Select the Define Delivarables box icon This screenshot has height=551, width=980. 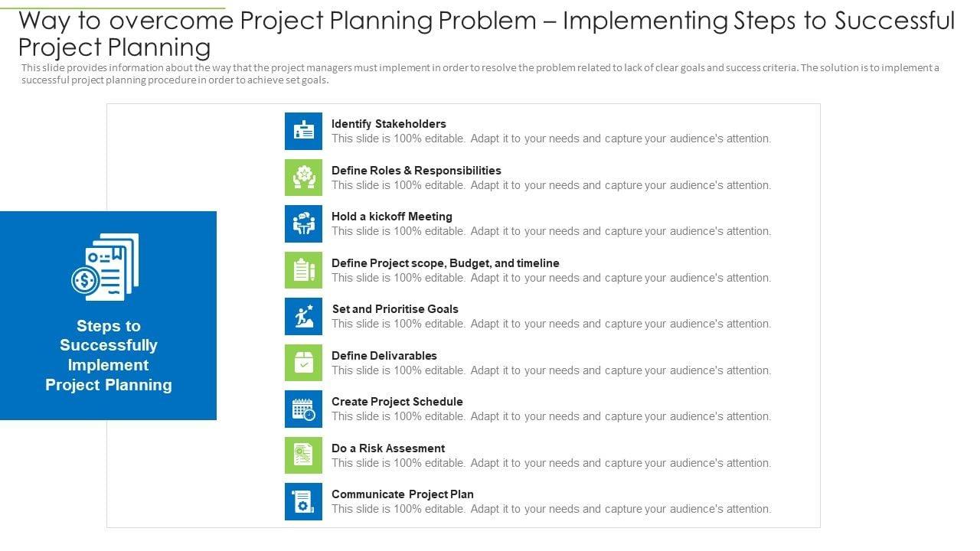click(303, 363)
